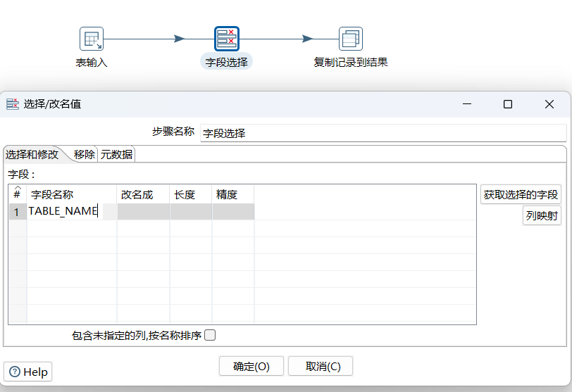The width and height of the screenshot is (572, 392).
Task: Toggle 包含未指定的列,按名称排序 checkbox
Action: pos(210,335)
